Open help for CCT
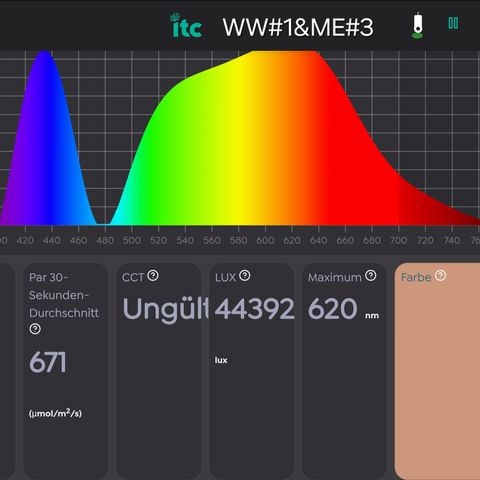Image resolution: width=480 pixels, height=480 pixels. click(153, 276)
